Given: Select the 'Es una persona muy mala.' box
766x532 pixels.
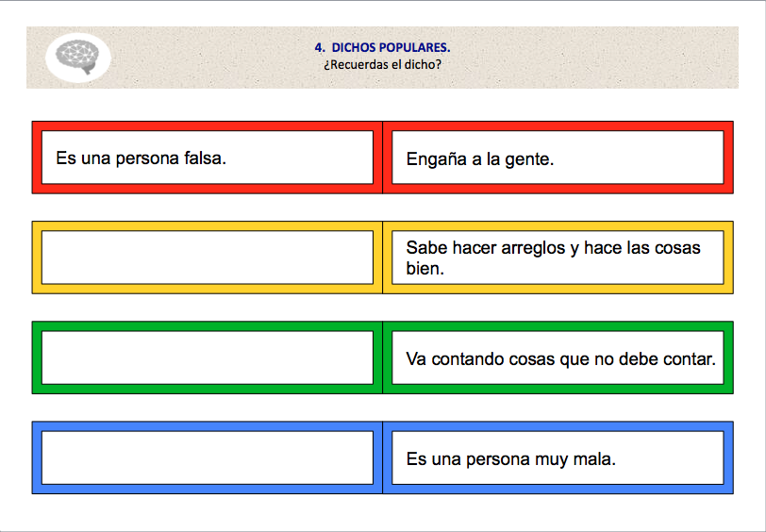Looking at the screenshot, I should tap(558, 457).
